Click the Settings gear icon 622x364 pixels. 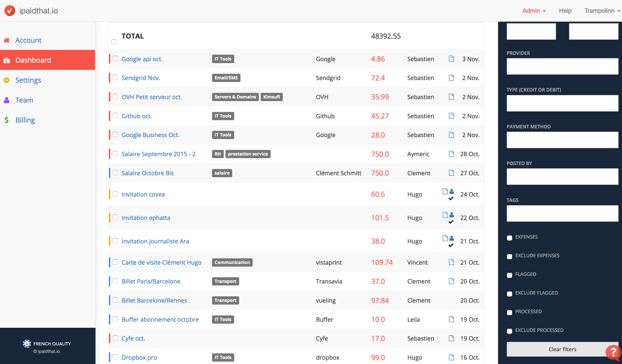click(7, 80)
